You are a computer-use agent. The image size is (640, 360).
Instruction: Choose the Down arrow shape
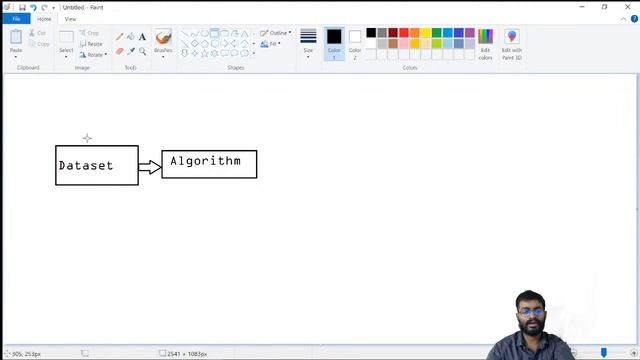tap(184, 53)
